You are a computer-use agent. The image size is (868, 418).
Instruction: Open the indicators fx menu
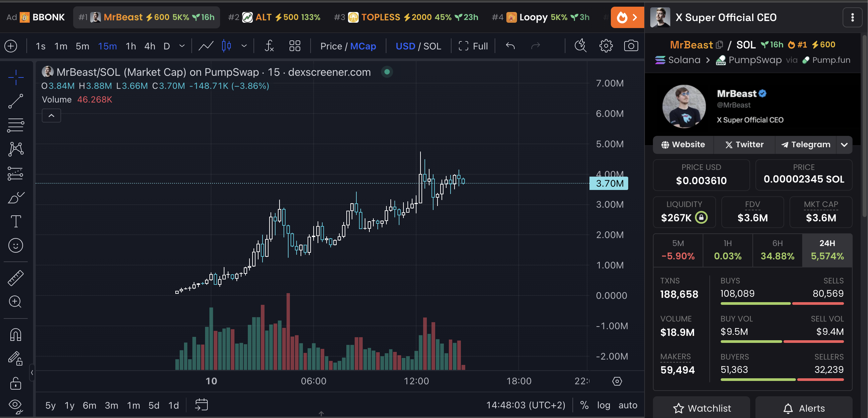click(x=269, y=46)
